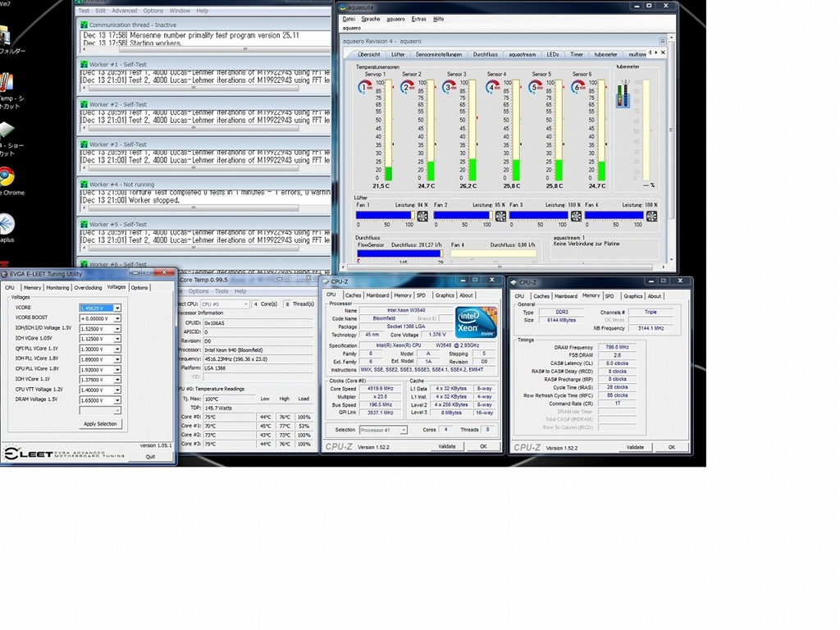Click the Sensor 3 temperature bar

coord(472,130)
